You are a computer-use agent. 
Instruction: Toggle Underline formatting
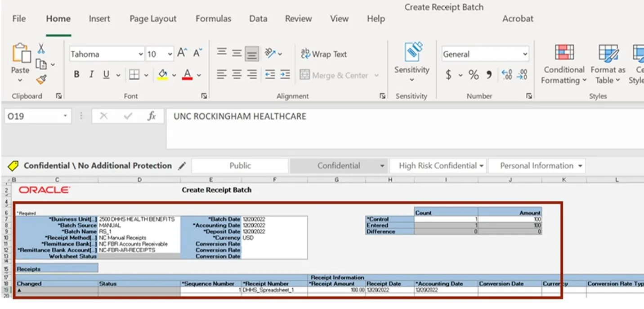click(106, 75)
